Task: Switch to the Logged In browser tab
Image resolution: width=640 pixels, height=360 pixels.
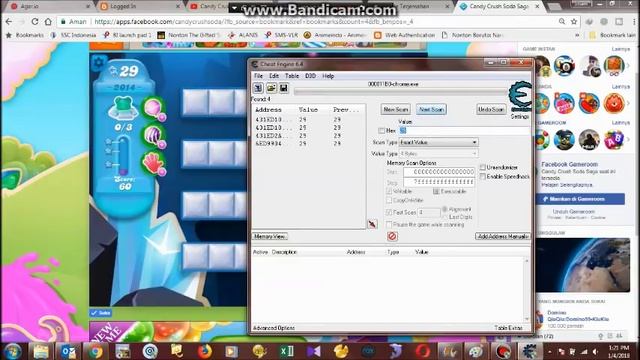Action: tap(139, 7)
